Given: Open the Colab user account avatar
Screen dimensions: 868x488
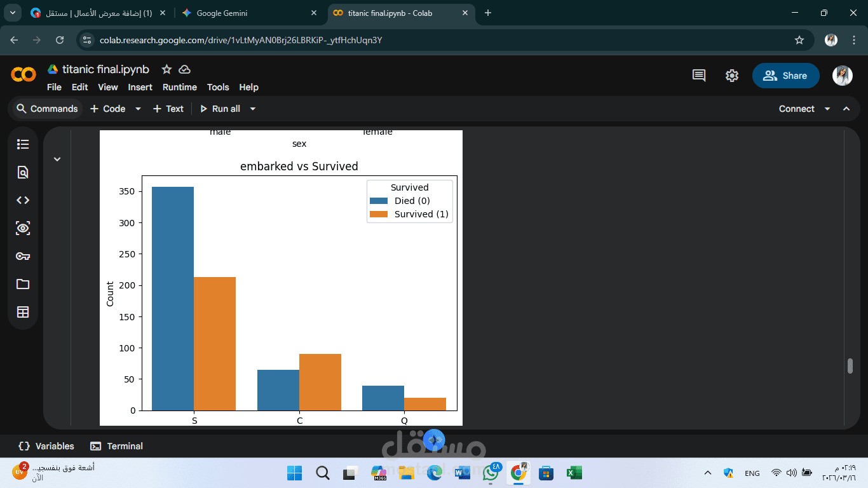Looking at the screenshot, I should coord(843,76).
